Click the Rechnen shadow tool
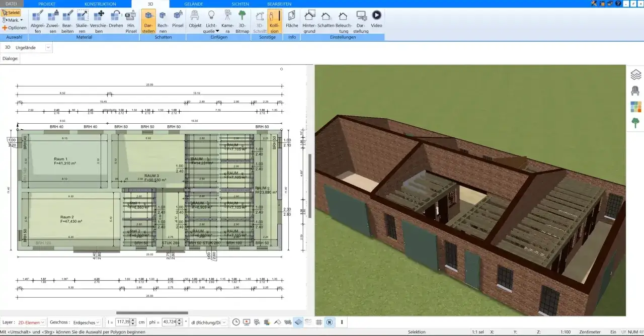Image resolution: width=644 pixels, height=336 pixels. click(x=163, y=21)
